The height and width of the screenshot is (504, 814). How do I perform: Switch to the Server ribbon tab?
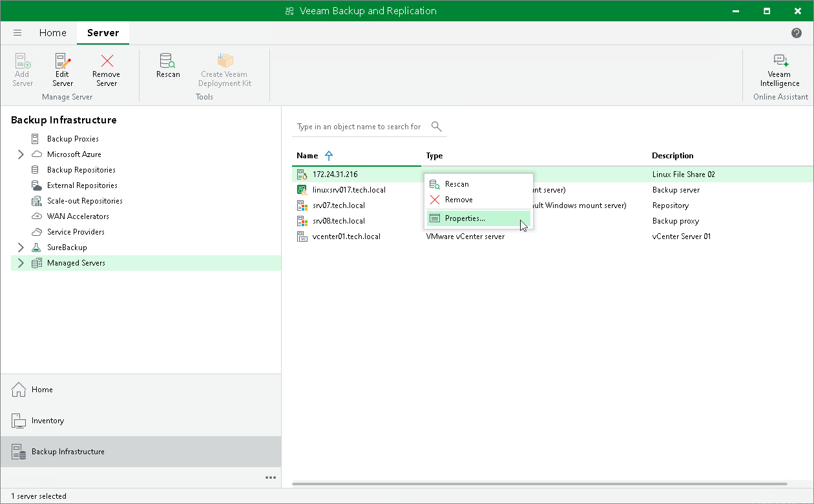click(x=103, y=33)
